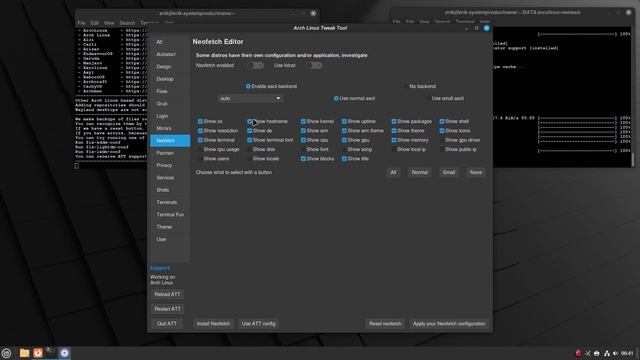The width and height of the screenshot is (640, 360).
Task: Close the Arch Linux Tweak Tool window
Action: click(487, 28)
